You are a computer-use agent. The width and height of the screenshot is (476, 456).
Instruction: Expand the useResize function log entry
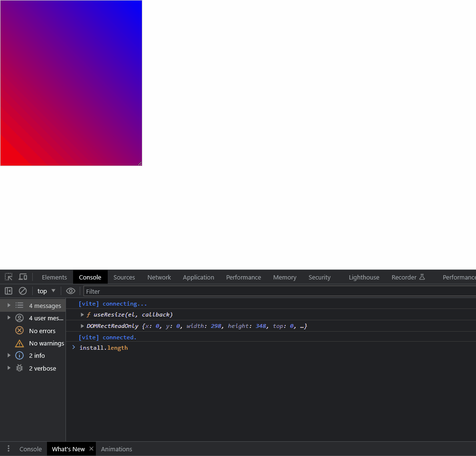tap(82, 315)
